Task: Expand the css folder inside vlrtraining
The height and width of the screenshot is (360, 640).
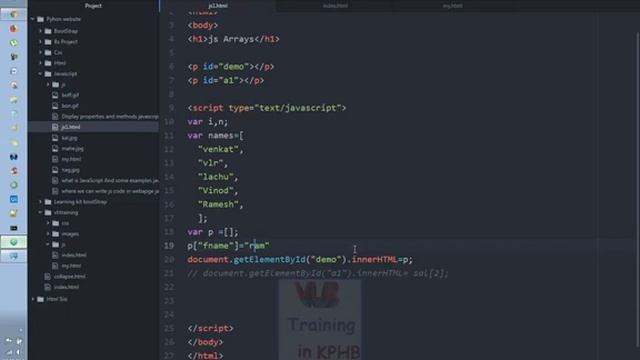Action: point(48,223)
